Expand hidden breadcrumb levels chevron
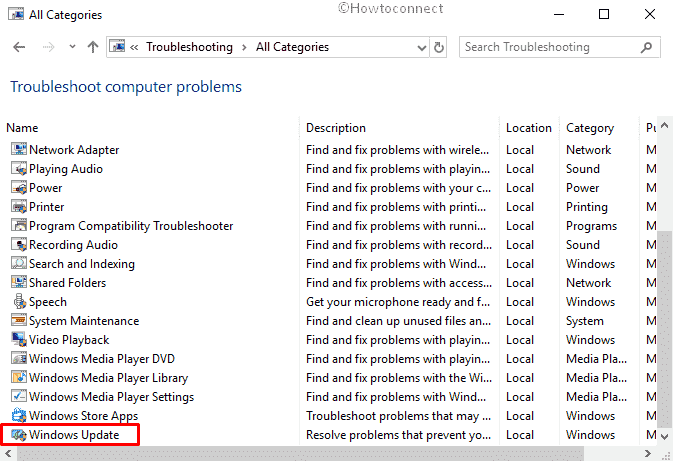The width and height of the screenshot is (673, 461). click(134, 47)
